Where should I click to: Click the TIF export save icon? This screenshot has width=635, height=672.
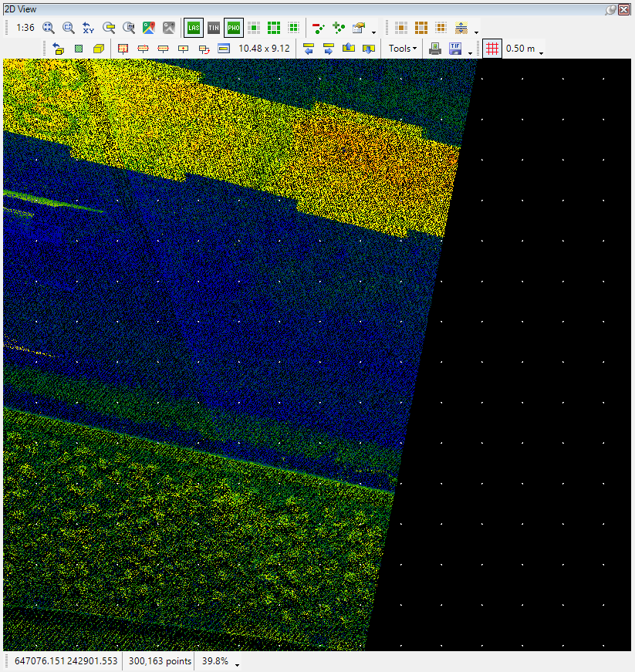point(456,49)
